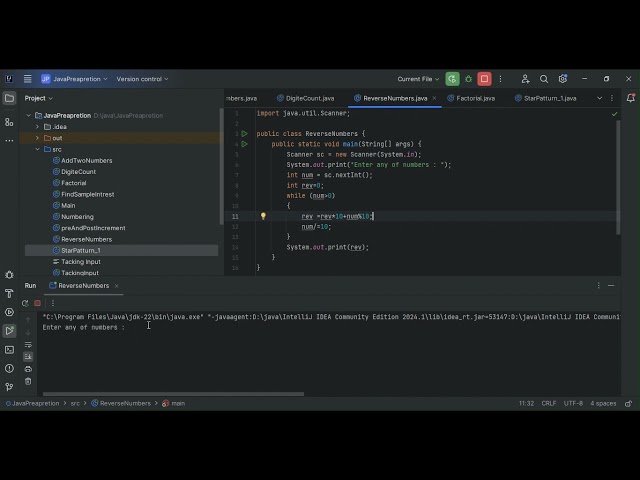The image size is (640, 480).
Task: Expand the out folder
Action: tap(37, 138)
